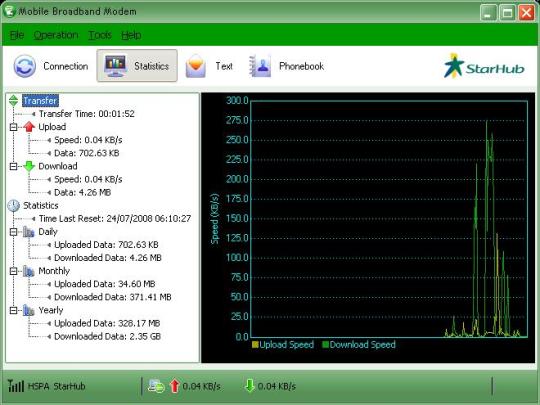Open the Phonebook icon
This screenshot has width=540, height=405.
tap(259, 66)
